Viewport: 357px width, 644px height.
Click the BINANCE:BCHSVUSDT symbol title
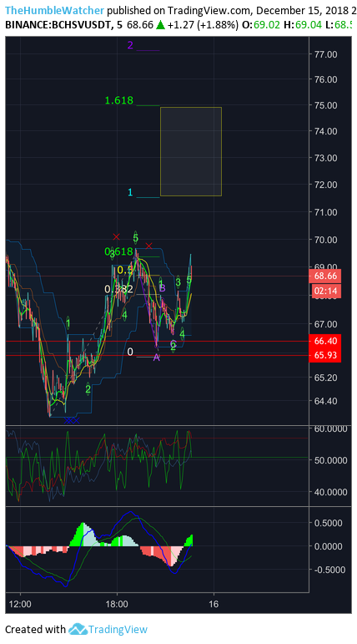pos(58,25)
